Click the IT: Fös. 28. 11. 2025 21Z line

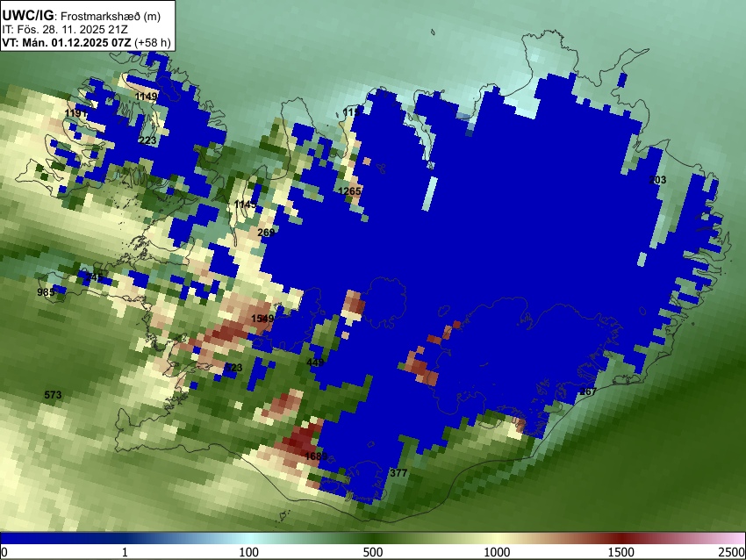pos(65,30)
